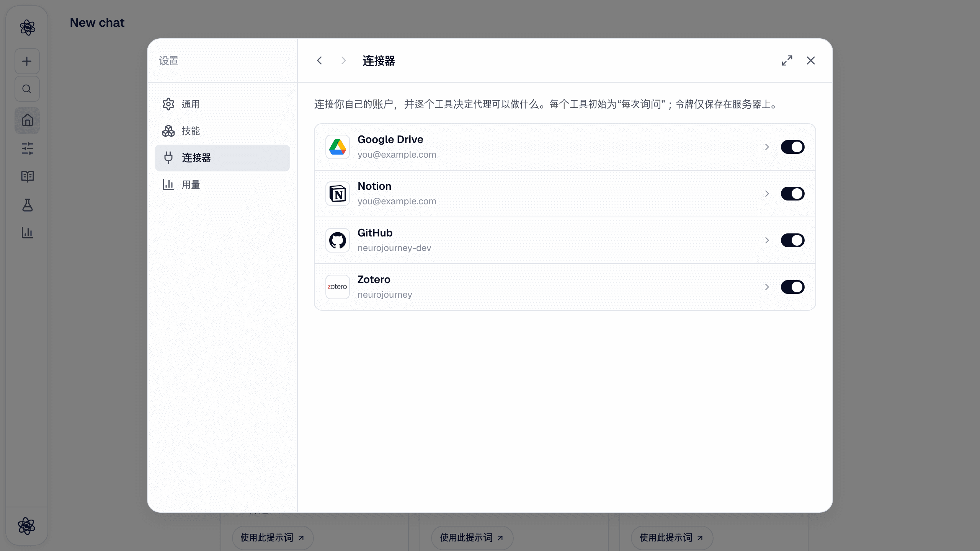Click the Notion connector title
This screenshot has width=980, height=551.
pyautogui.click(x=374, y=186)
